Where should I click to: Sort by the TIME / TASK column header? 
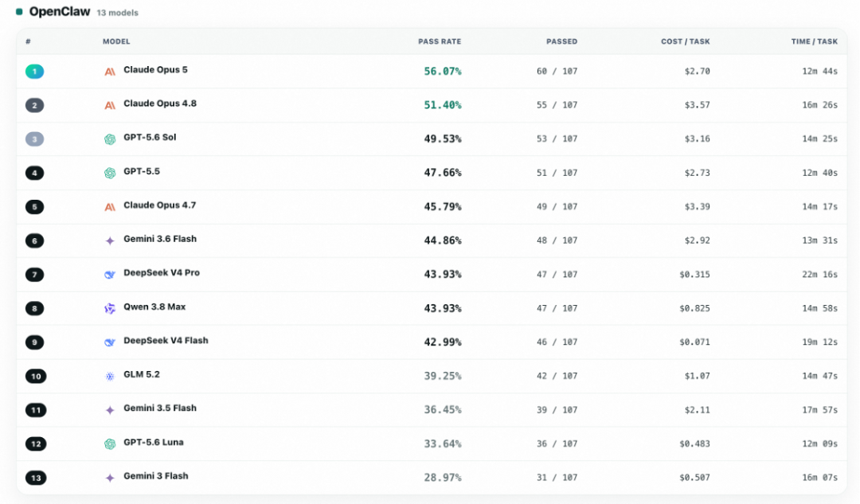click(x=814, y=41)
